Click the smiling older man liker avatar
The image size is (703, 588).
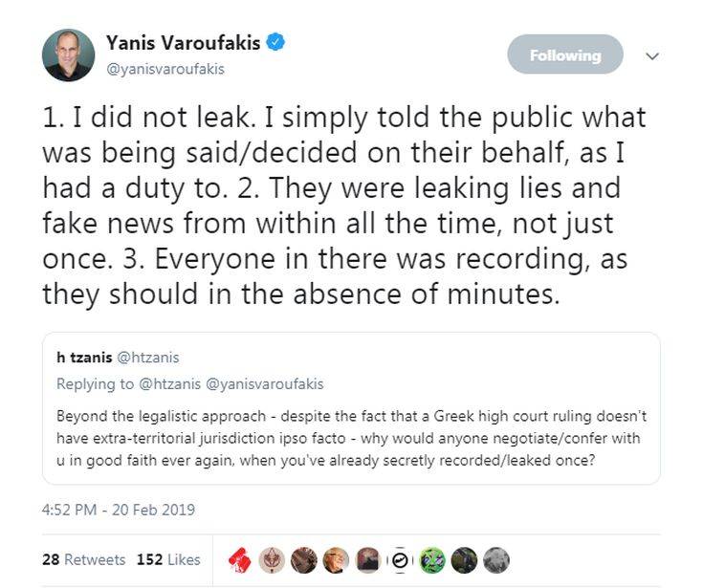pos(337,559)
